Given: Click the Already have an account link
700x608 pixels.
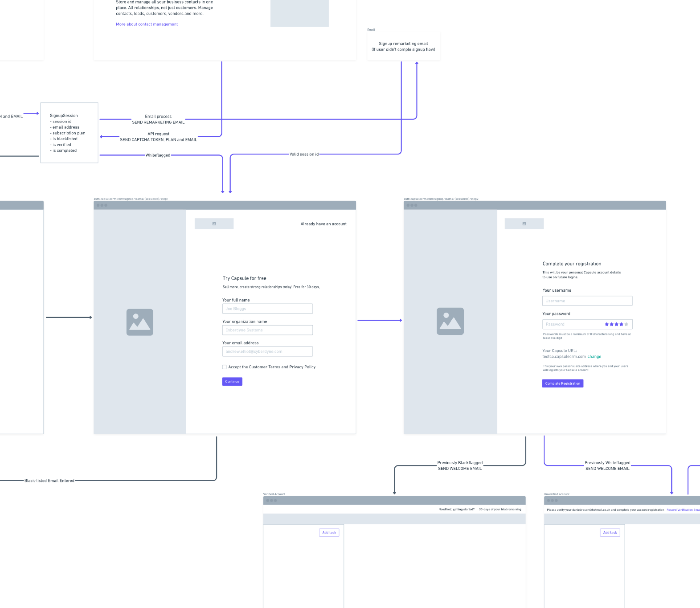Looking at the screenshot, I should [x=323, y=224].
